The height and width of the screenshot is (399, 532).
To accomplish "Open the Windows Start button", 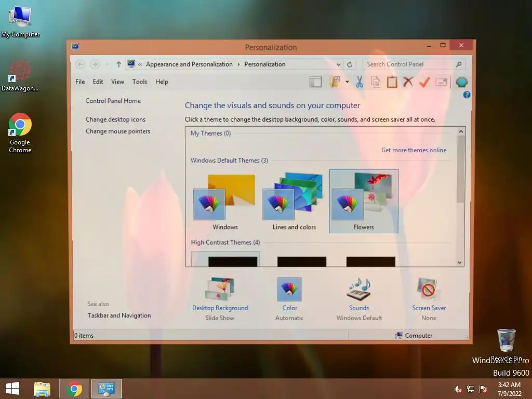I will click(x=12, y=389).
